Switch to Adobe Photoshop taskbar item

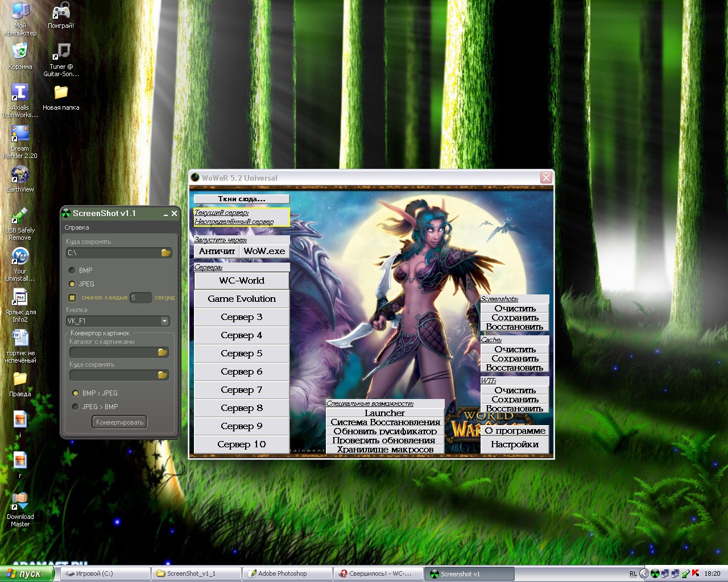287,573
